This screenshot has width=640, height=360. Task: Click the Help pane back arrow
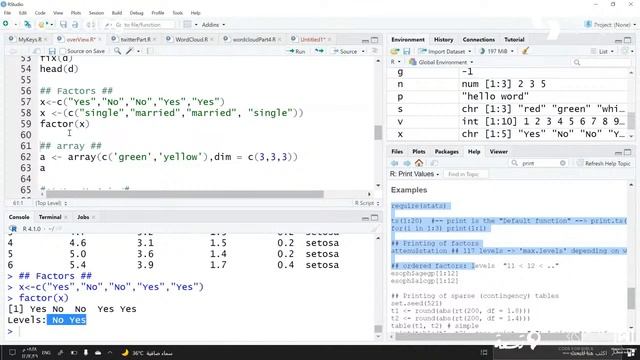pyautogui.click(x=394, y=163)
